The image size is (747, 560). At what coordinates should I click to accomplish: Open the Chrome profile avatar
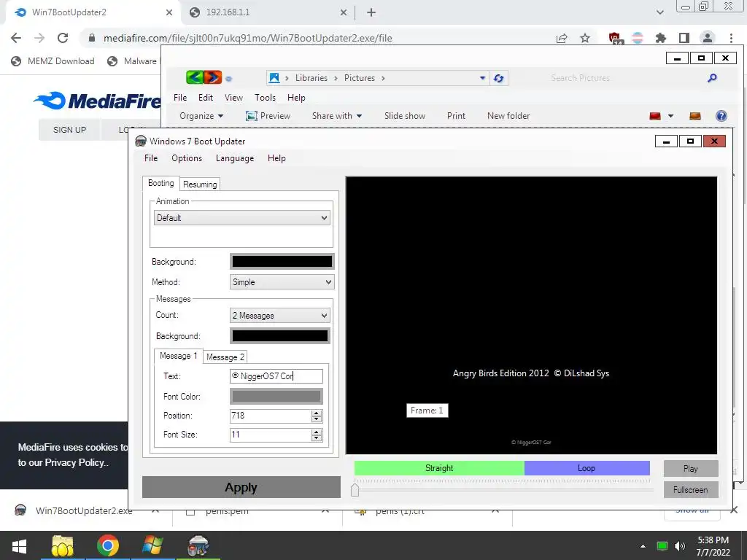tap(708, 38)
